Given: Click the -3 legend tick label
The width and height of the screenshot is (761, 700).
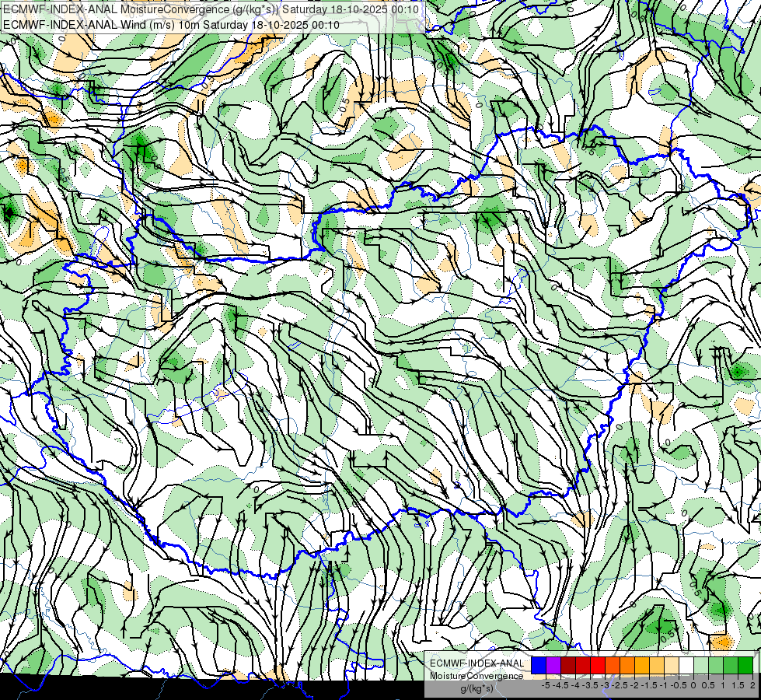Looking at the screenshot, I should point(605,685).
